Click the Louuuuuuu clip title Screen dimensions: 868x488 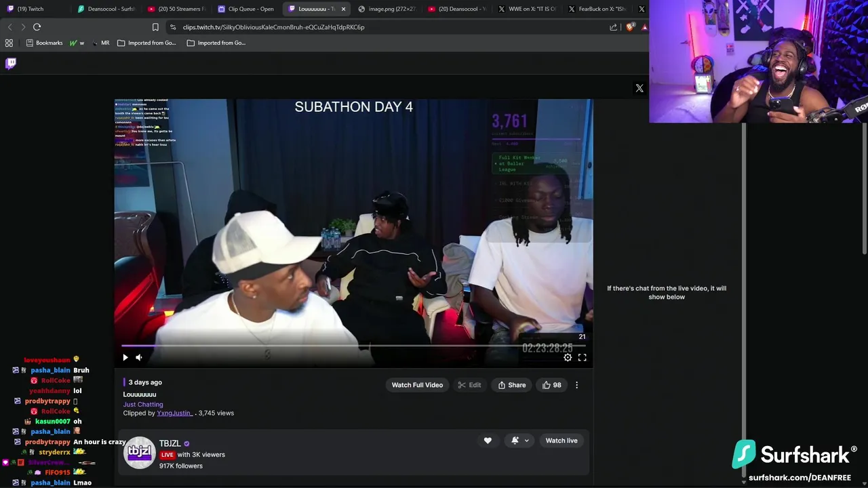pos(140,394)
